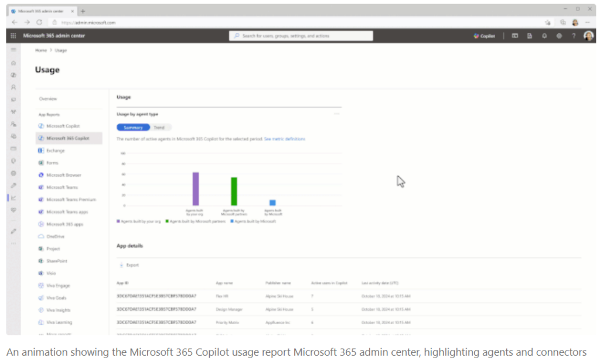
Task: Click the blue Agents built by Microsoft bar
Action: click(x=272, y=202)
